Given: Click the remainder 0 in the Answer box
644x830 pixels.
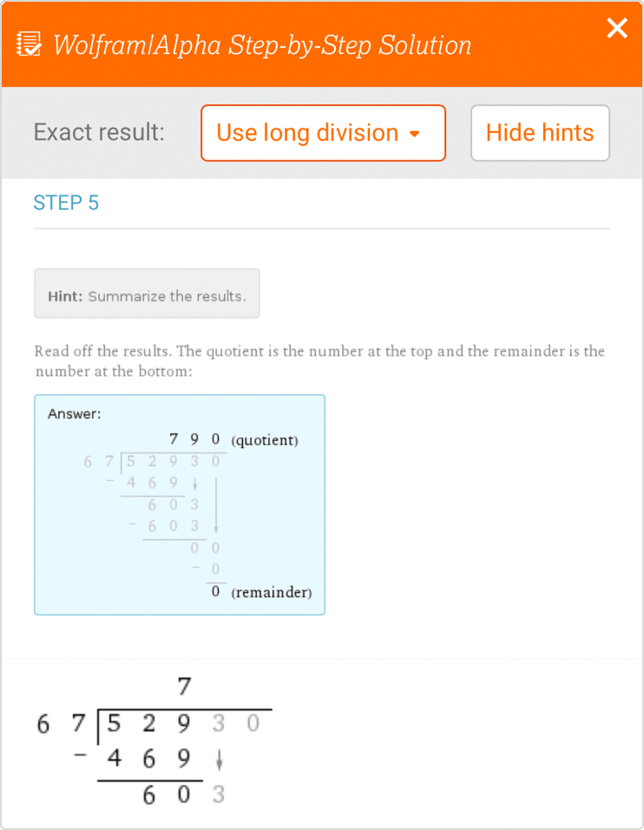Looking at the screenshot, I should (214, 591).
